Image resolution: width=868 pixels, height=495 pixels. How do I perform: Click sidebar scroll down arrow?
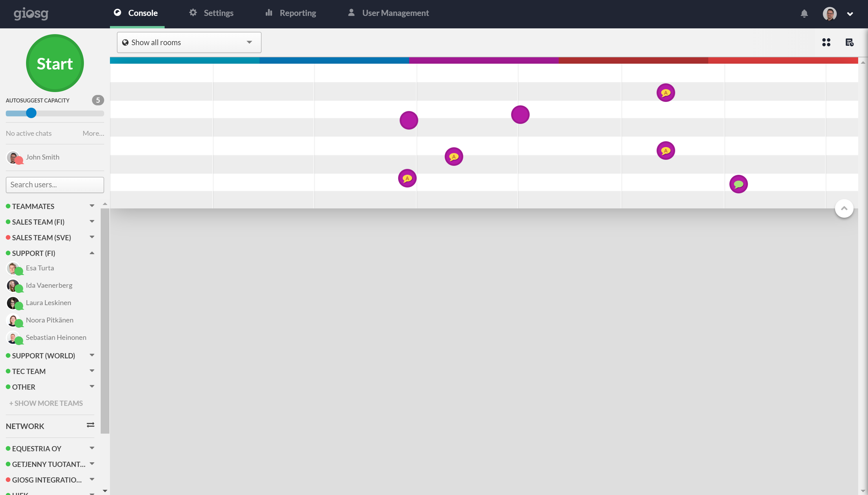pos(105,491)
